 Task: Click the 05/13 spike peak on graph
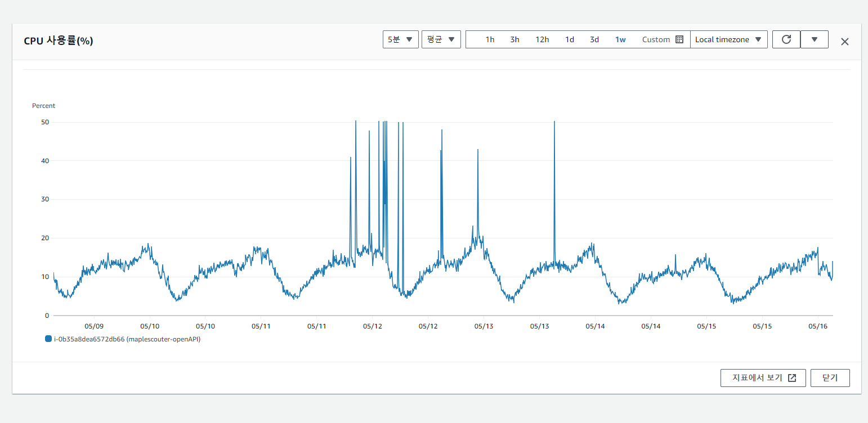click(x=554, y=121)
